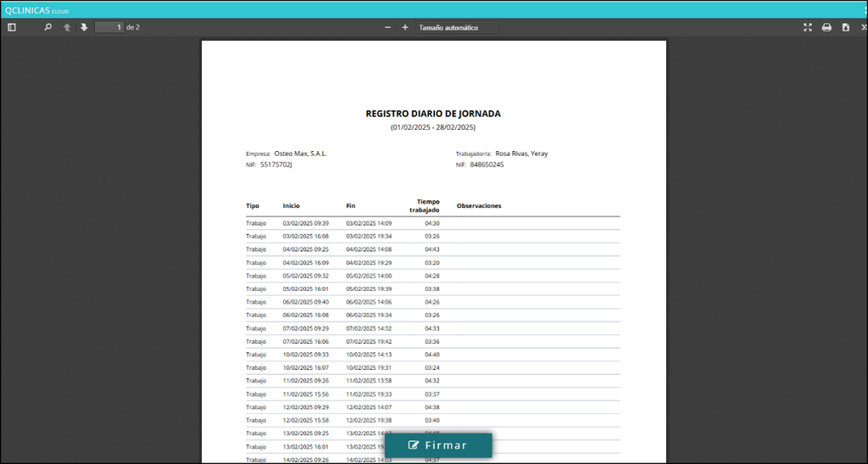Click start time 12/02/2025 09:29
Image resolution: width=868 pixels, height=464 pixels.
point(305,407)
